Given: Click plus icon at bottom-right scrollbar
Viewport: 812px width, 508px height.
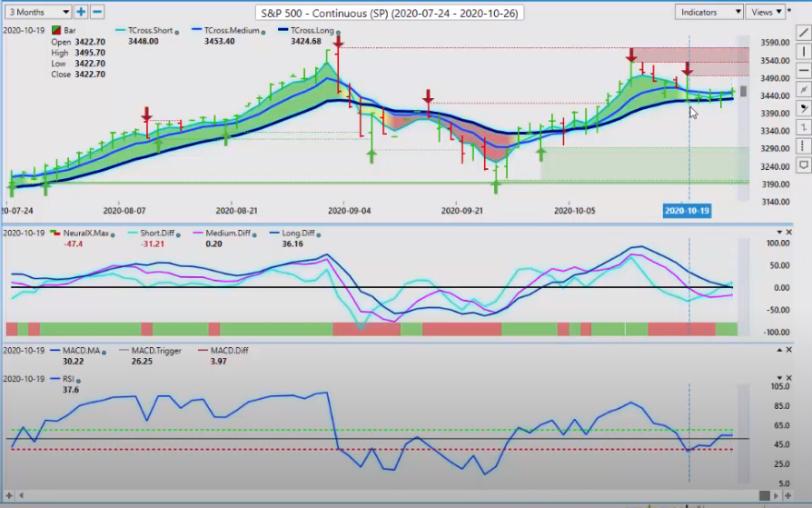Looking at the screenshot, I should tap(788, 495).
